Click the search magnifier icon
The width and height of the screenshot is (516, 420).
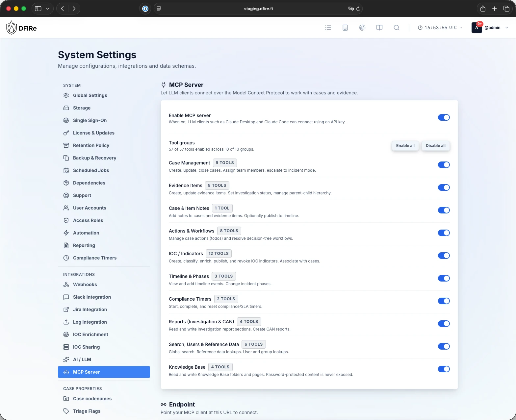[397, 28]
